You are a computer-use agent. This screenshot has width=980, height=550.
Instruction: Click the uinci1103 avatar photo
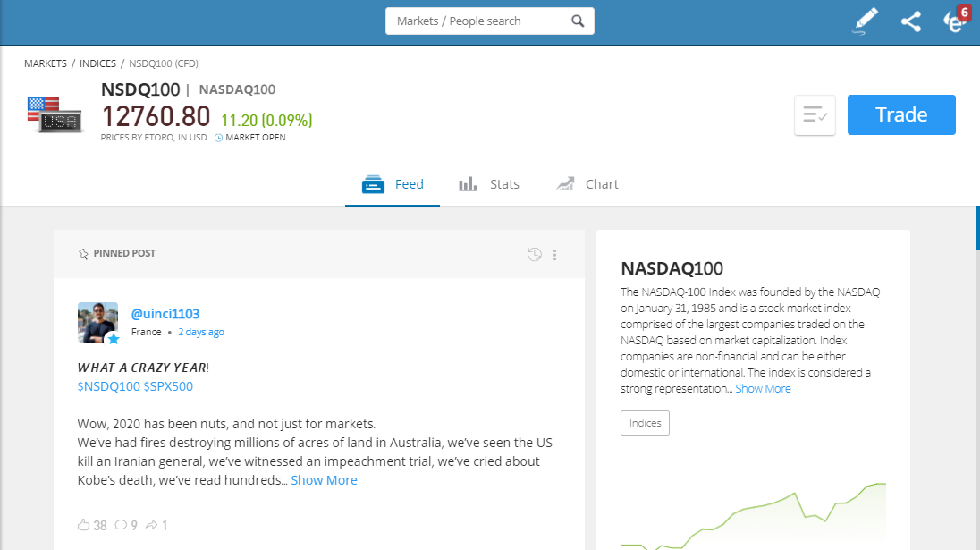[97, 323]
